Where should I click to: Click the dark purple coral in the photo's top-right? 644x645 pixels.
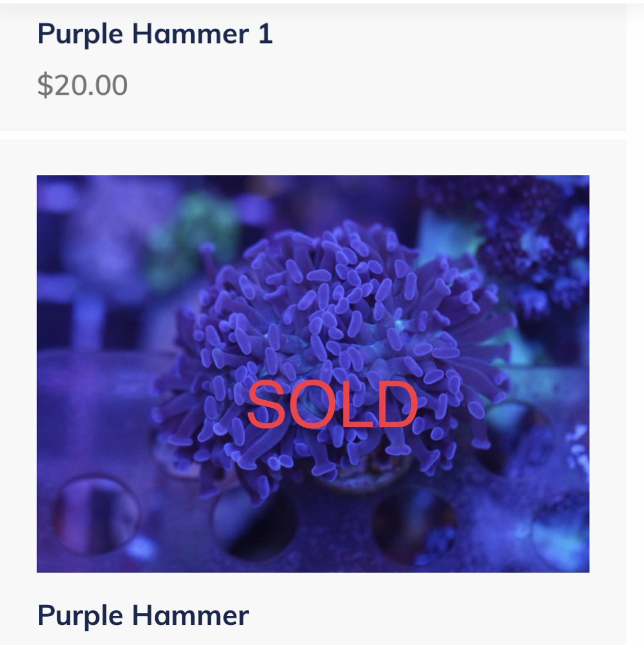[529, 235]
